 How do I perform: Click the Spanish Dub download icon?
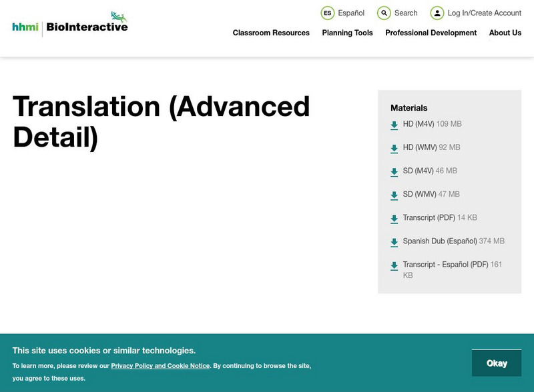point(393,241)
